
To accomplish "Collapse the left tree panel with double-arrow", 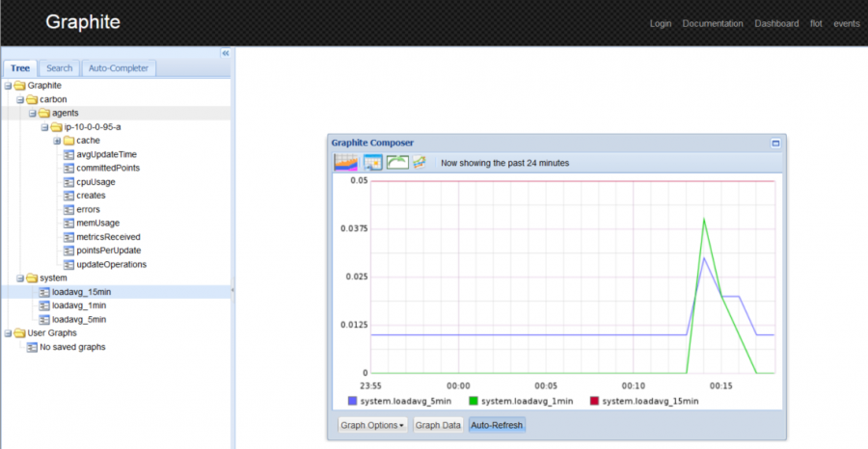I will tap(226, 53).
